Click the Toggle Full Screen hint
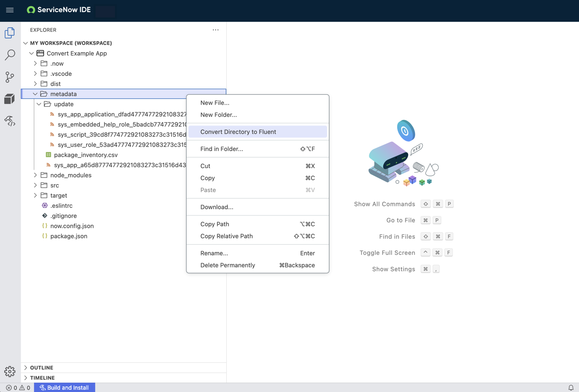The height and width of the screenshot is (392, 579). (x=387, y=253)
